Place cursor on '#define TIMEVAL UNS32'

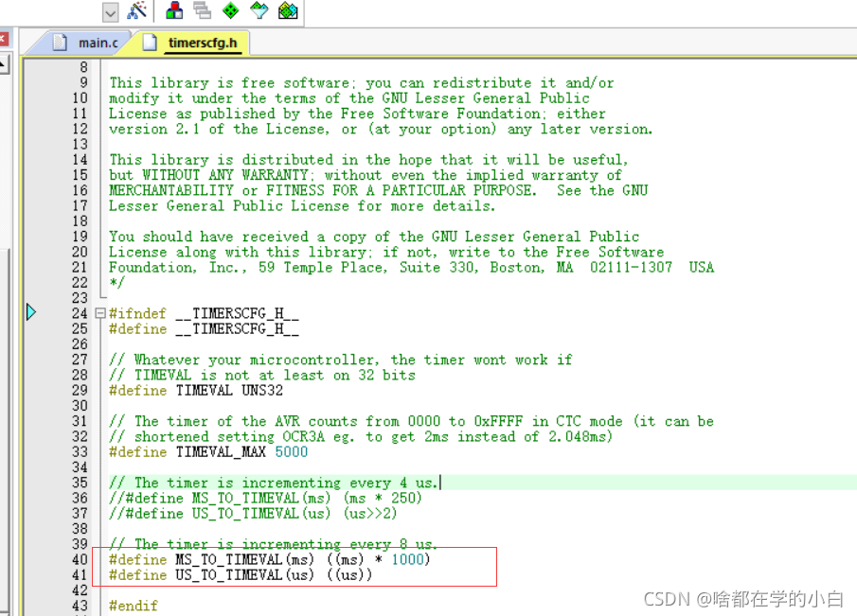(x=196, y=391)
